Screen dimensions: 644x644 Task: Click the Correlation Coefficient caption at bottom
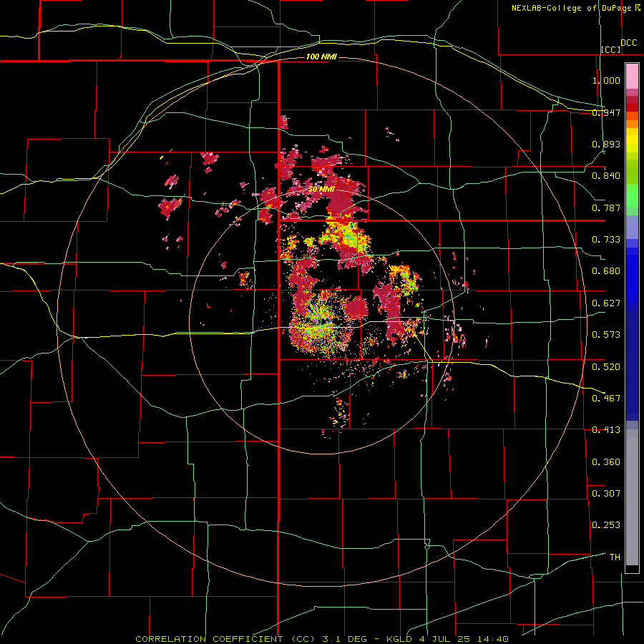322,639
